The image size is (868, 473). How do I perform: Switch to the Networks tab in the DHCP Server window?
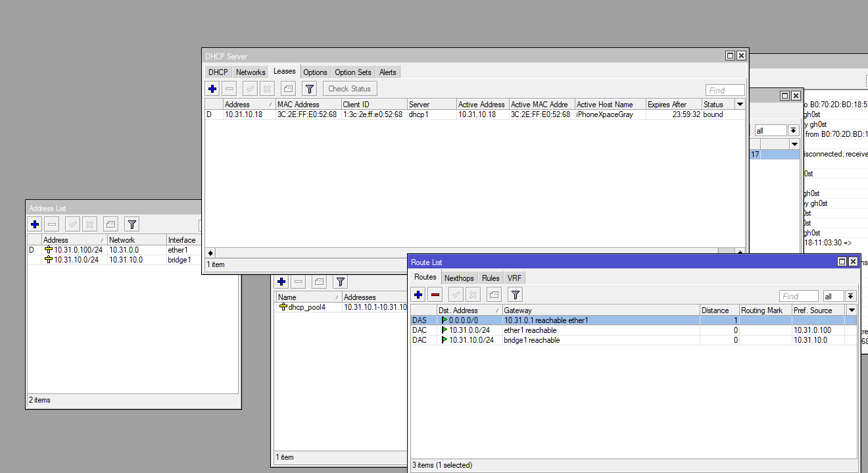tap(251, 72)
